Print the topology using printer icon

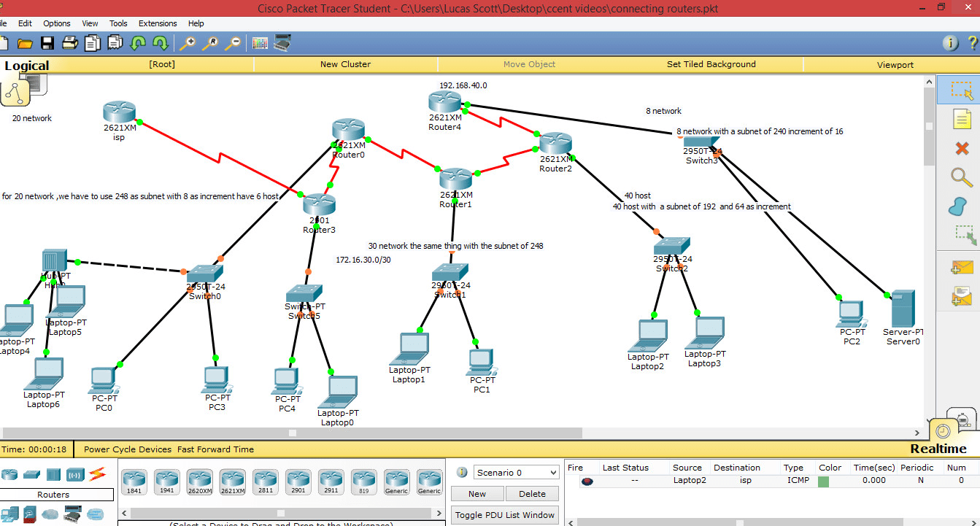point(70,43)
